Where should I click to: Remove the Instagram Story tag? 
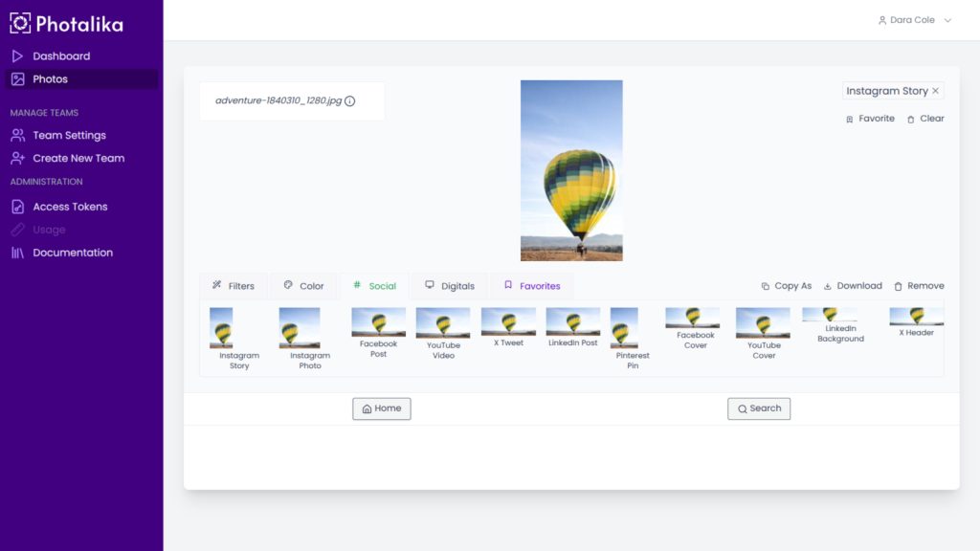tap(936, 91)
